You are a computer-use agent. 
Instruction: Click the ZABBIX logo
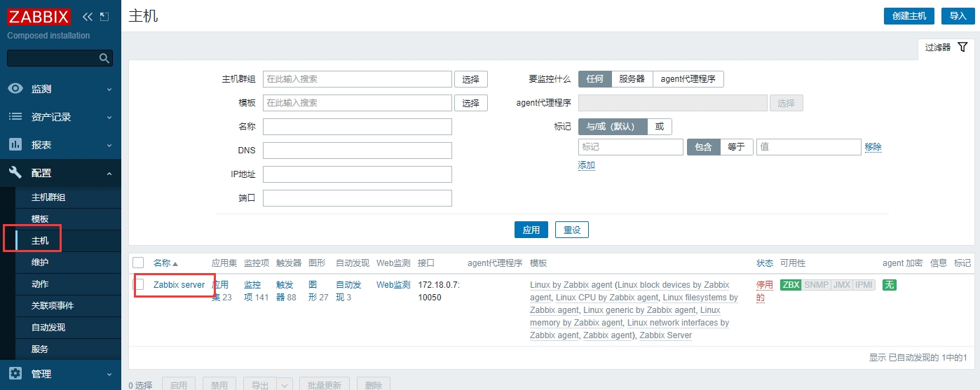click(41, 17)
